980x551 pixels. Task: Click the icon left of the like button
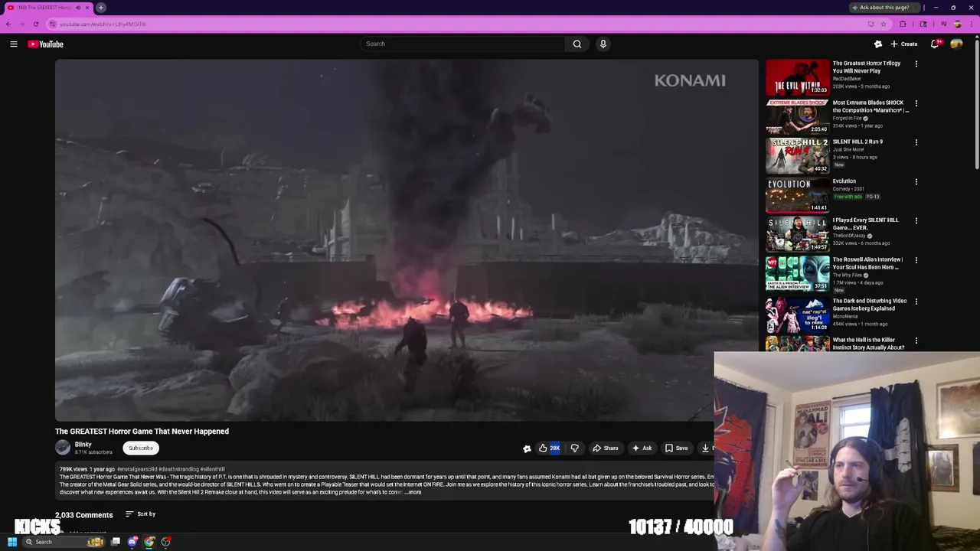point(527,448)
